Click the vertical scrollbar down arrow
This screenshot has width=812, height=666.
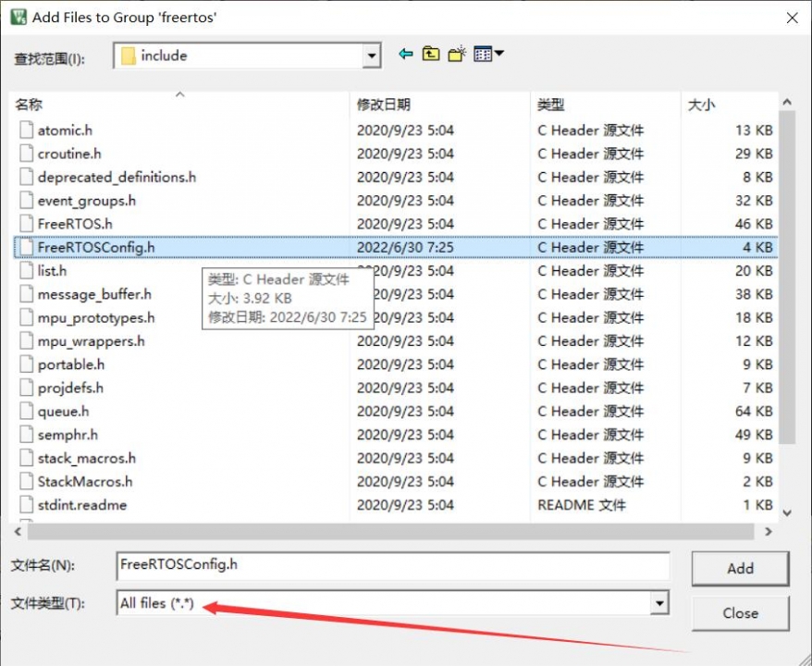(787, 513)
